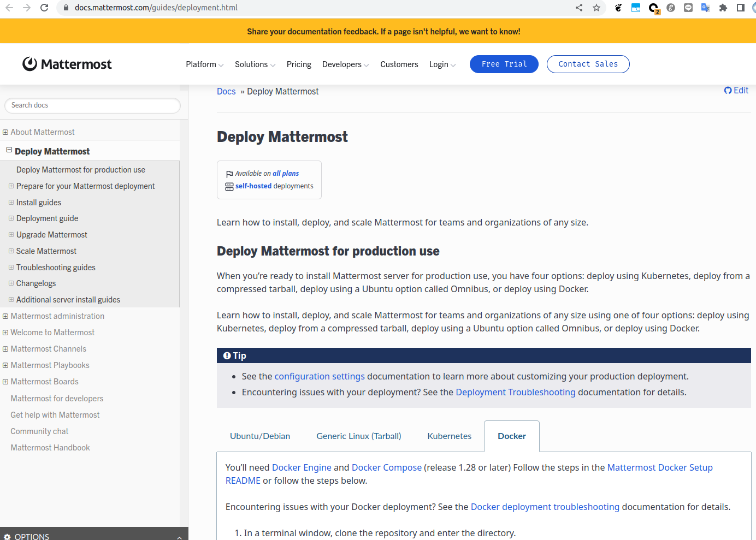Switch to the Kubernetes tab
This screenshot has height=540, width=756.
coord(449,436)
